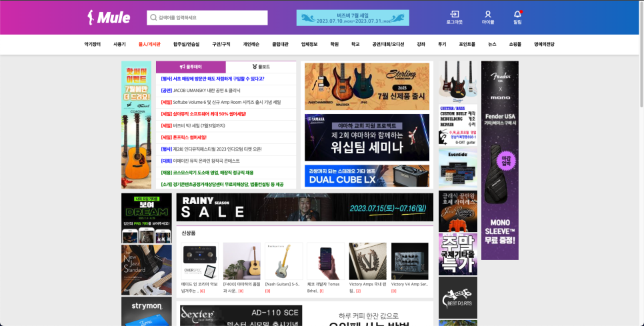This screenshot has height=326, width=644.
Task: Open 클럽대관 menu
Action: [x=280, y=45]
